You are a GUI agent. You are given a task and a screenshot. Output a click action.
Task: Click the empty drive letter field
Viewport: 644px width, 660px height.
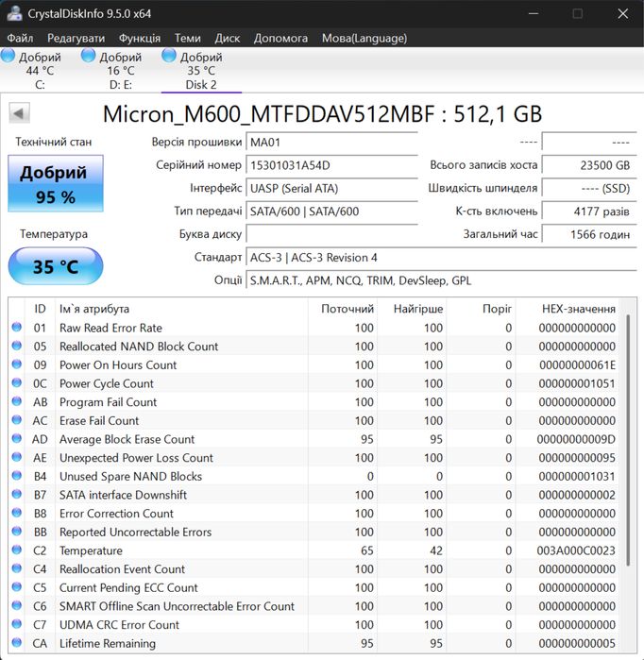pos(331,234)
